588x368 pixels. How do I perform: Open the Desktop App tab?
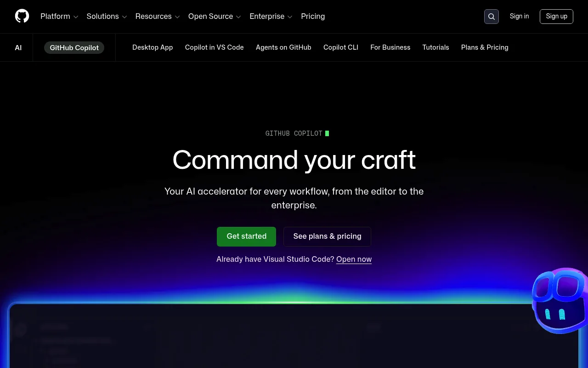pos(153,47)
